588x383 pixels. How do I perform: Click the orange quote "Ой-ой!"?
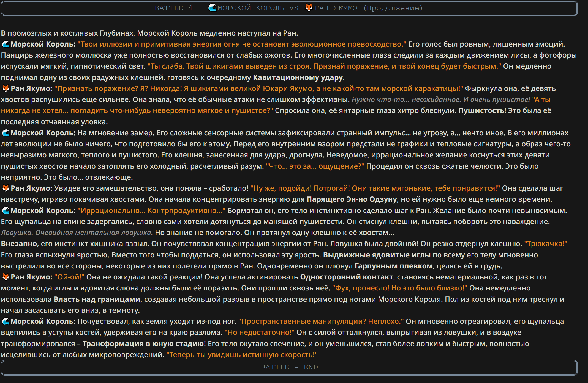point(69,277)
